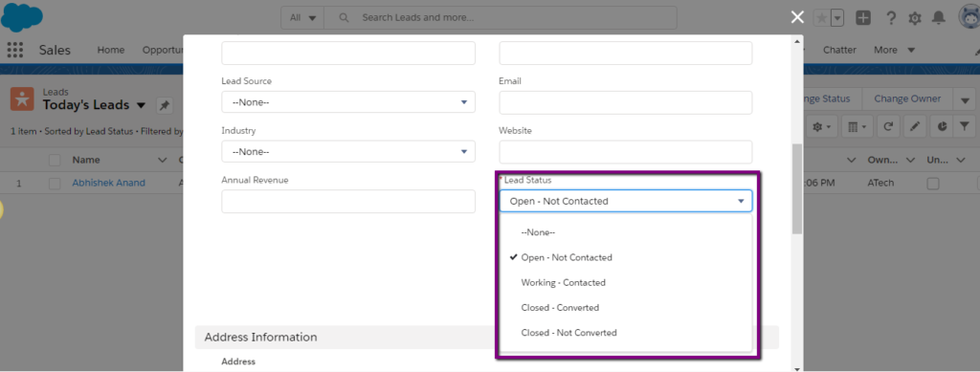Viewport: 980px width, 372px height.
Task: Open the user profile avatar
Action: pos(969,17)
